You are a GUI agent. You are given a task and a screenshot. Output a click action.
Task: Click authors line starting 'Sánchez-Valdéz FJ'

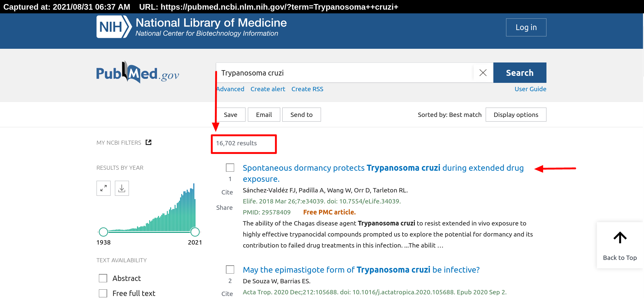coord(325,190)
